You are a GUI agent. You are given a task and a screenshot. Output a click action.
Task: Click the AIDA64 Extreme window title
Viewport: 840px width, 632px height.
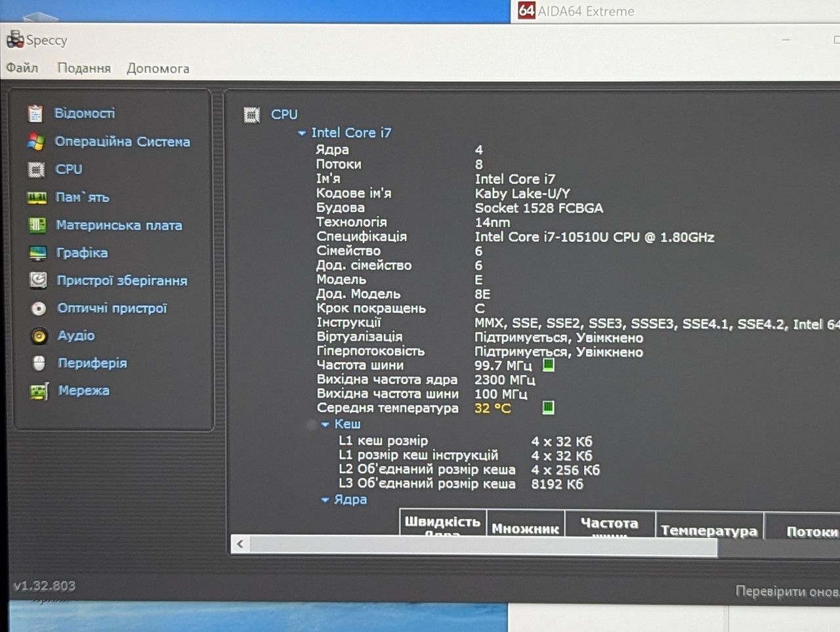(586, 11)
